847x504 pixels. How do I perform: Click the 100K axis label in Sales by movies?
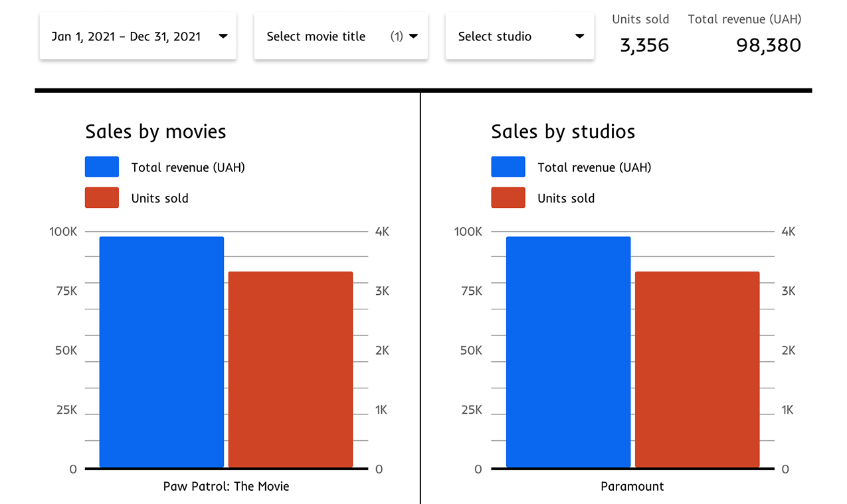click(63, 232)
